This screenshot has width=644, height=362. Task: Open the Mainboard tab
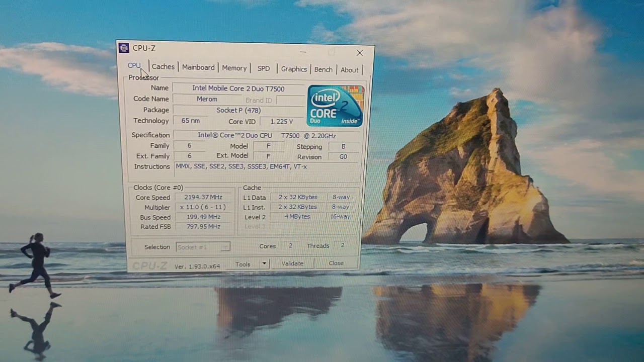(x=198, y=67)
